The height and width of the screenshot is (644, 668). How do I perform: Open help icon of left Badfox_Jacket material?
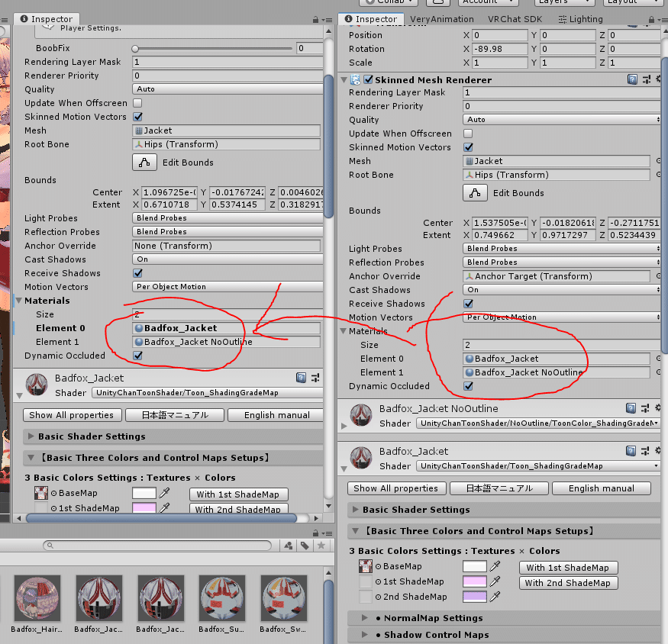point(302,378)
